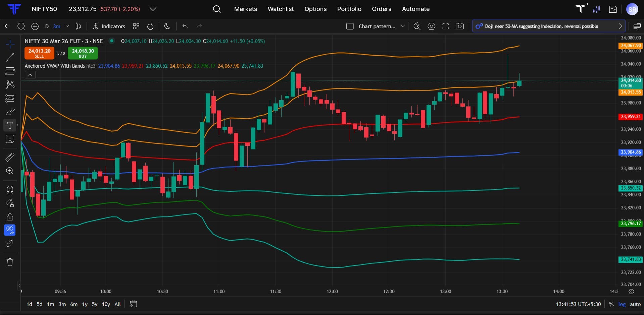The height and width of the screenshot is (315, 644).
Task: Click the search magnifier in top bar
Action: [x=217, y=9]
